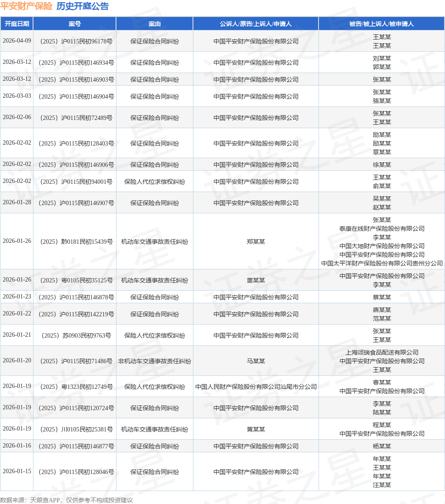Click defendant 刘某某
The height and width of the screenshot is (504, 445).
pos(382,58)
